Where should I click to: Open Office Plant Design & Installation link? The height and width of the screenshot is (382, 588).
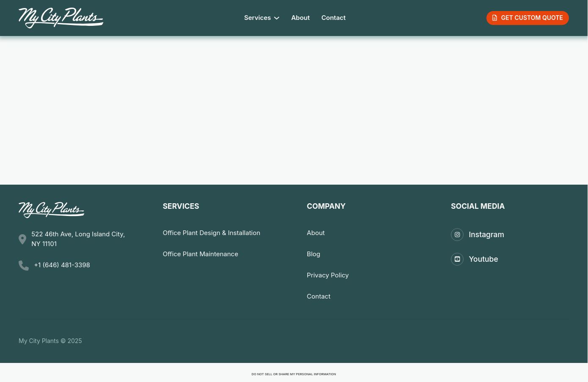point(211,233)
